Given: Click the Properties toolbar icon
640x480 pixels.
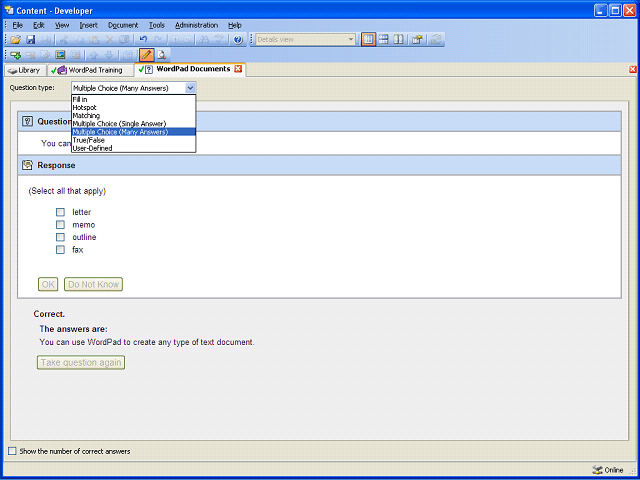Looking at the screenshot, I should [417, 40].
